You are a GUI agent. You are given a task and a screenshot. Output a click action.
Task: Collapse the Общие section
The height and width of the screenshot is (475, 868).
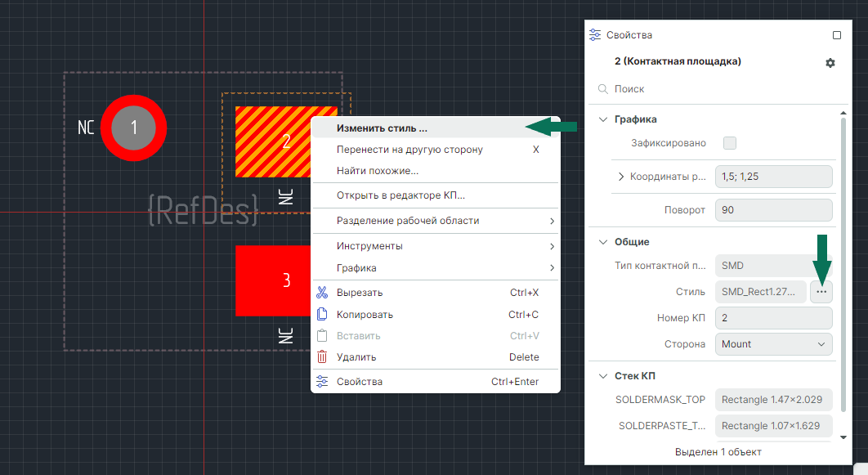point(603,242)
